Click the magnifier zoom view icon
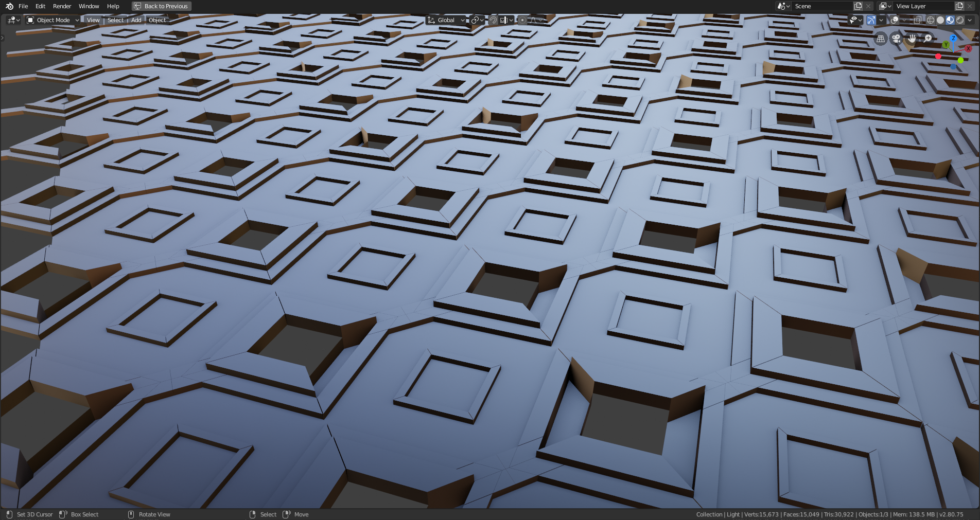The height and width of the screenshot is (520, 980). coord(927,39)
